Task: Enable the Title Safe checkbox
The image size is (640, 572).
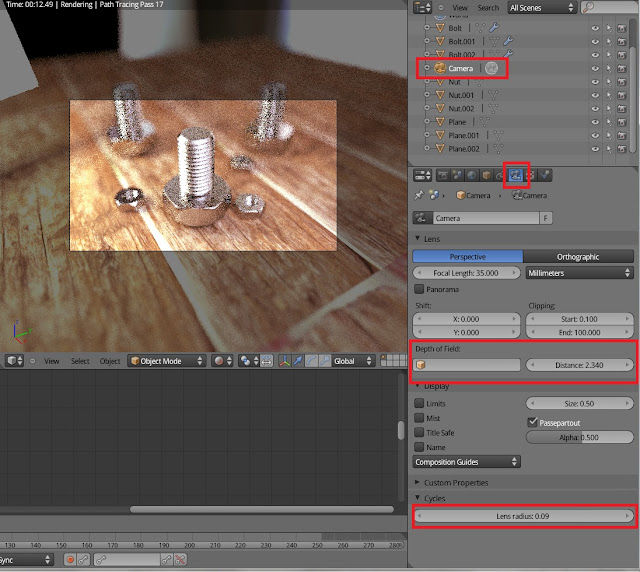Action: click(x=419, y=432)
